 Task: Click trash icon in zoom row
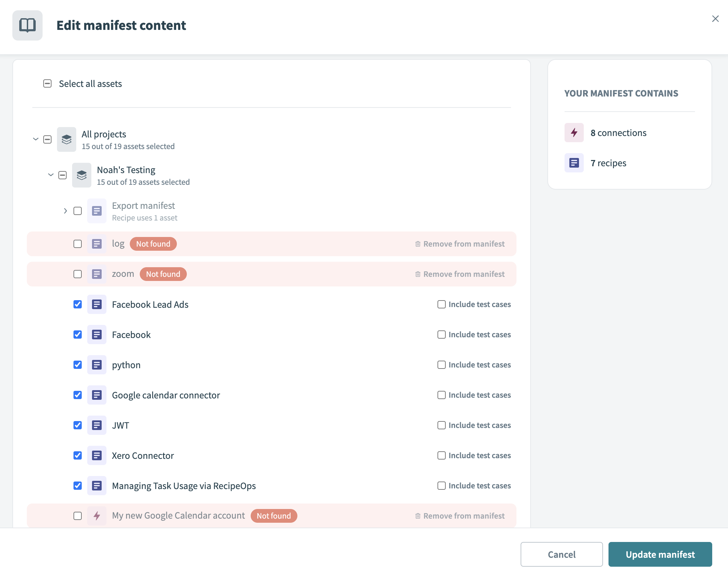tap(418, 274)
